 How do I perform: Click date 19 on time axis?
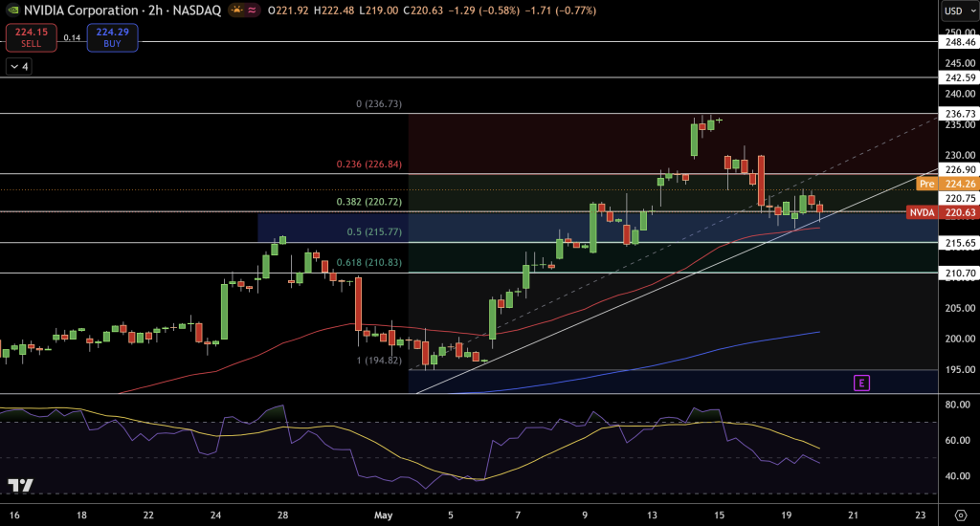787,515
